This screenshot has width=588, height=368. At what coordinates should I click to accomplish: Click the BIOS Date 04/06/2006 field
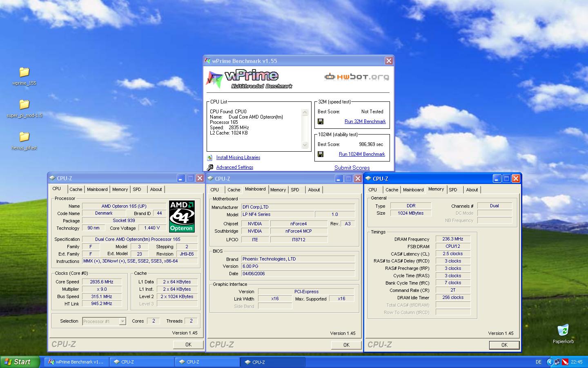pos(298,274)
